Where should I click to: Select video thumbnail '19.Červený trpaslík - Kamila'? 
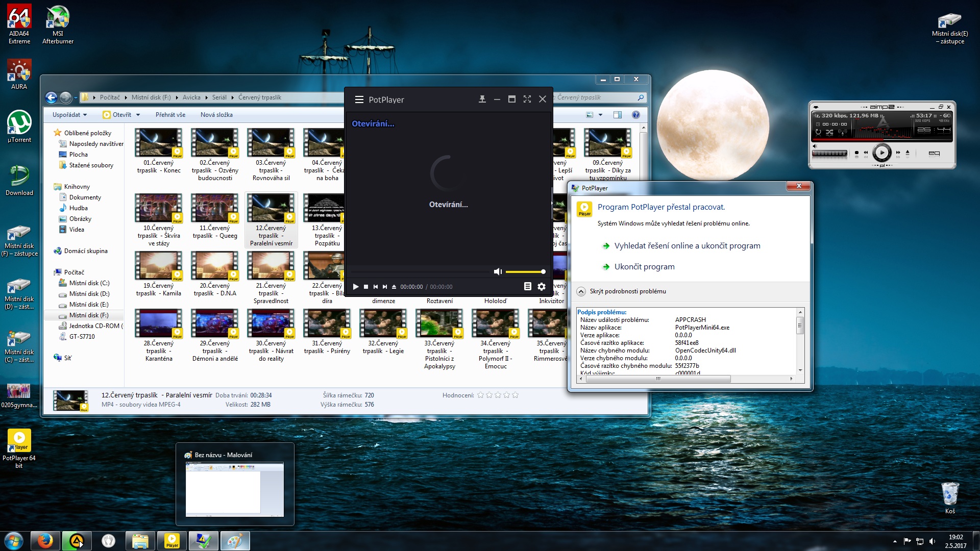click(x=158, y=265)
